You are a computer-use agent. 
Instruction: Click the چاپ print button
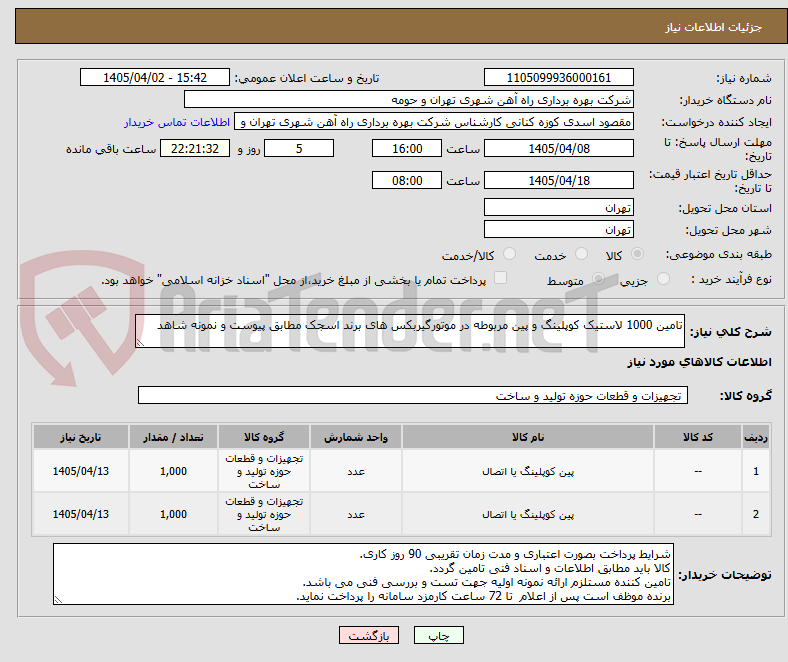coord(438,635)
